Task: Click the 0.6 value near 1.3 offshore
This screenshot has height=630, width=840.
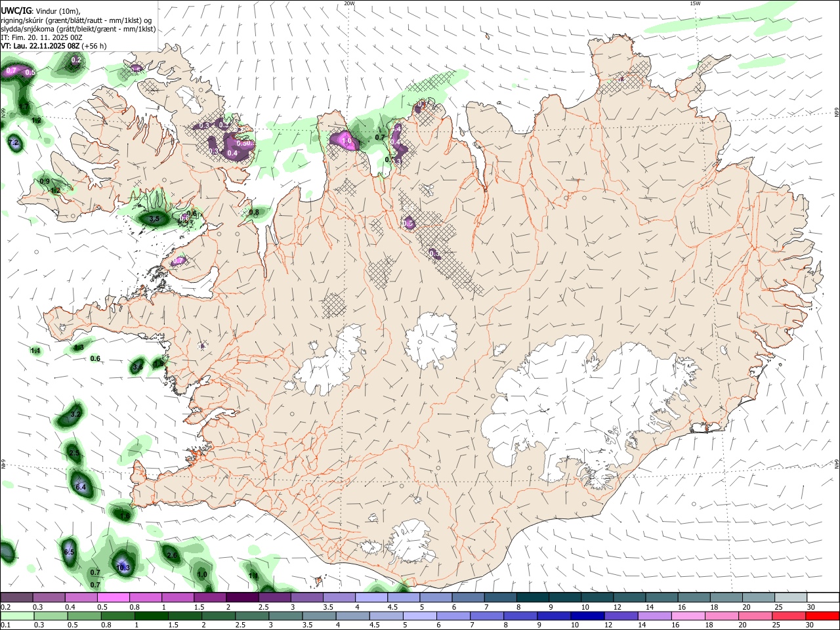Action: point(95,358)
